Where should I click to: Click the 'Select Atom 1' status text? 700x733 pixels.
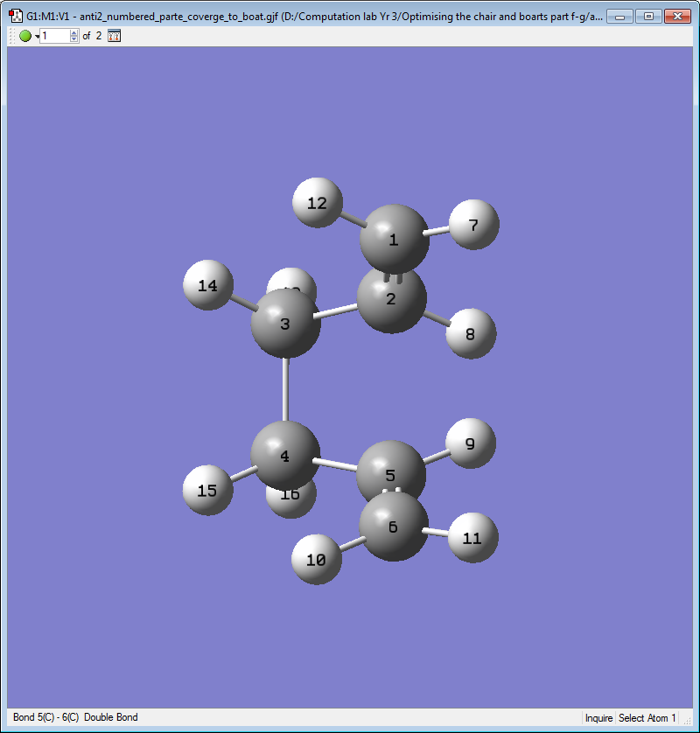(x=647, y=717)
